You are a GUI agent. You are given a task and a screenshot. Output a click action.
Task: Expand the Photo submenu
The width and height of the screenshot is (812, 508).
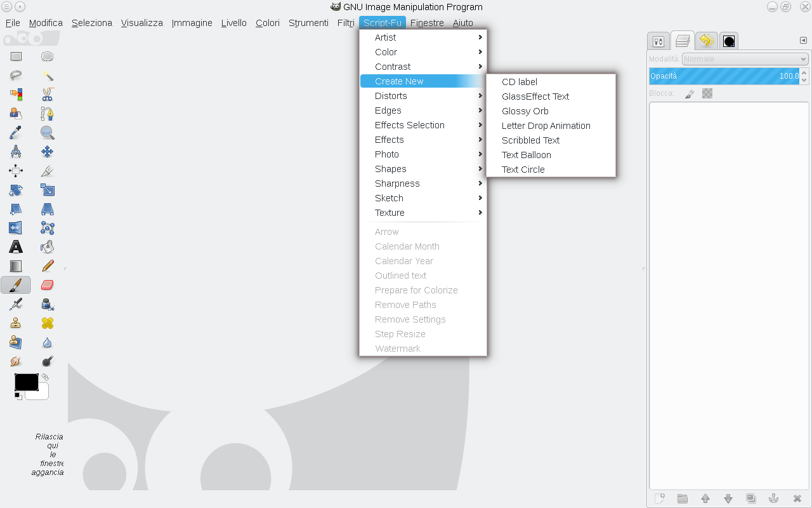[x=423, y=154]
